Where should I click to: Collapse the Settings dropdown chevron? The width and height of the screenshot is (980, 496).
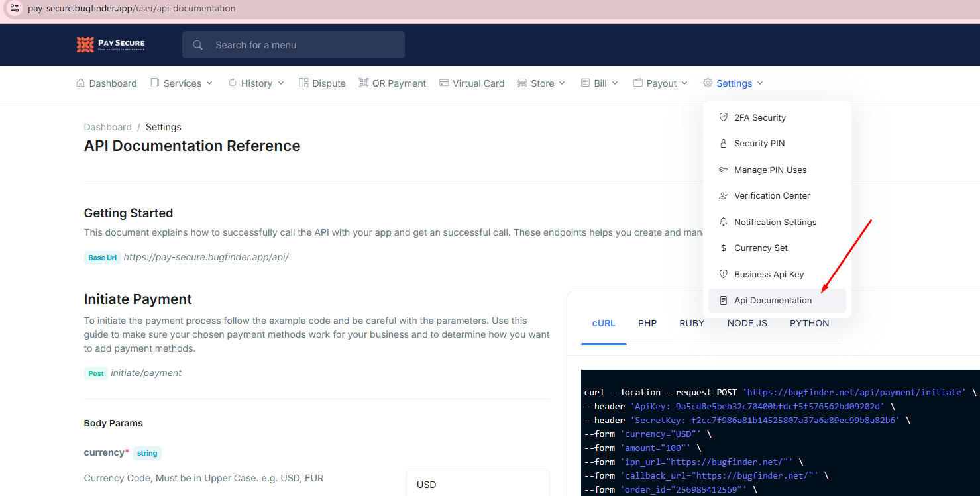tap(760, 83)
